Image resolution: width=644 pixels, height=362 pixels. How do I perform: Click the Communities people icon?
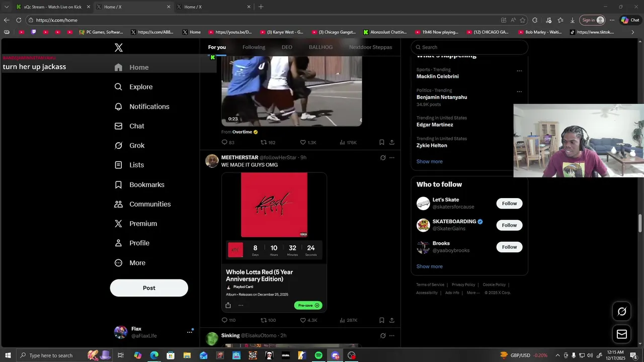(x=118, y=204)
